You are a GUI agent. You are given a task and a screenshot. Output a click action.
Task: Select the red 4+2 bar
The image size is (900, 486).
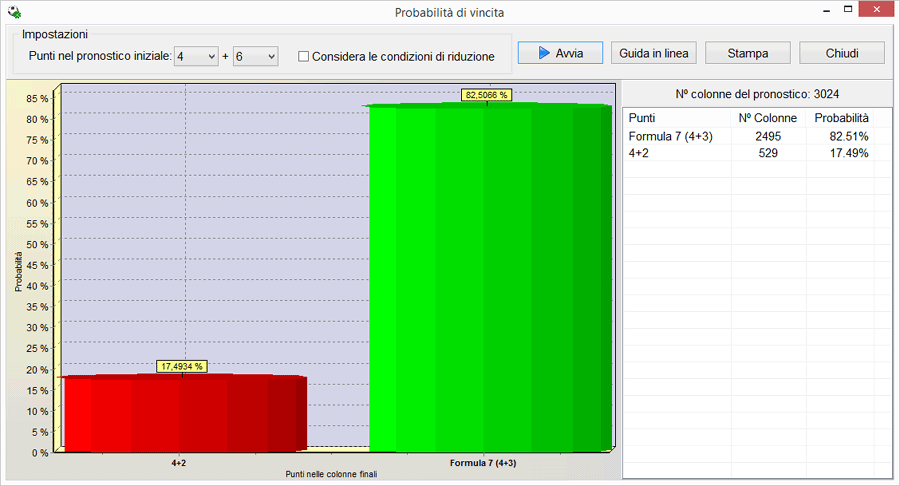click(185, 412)
